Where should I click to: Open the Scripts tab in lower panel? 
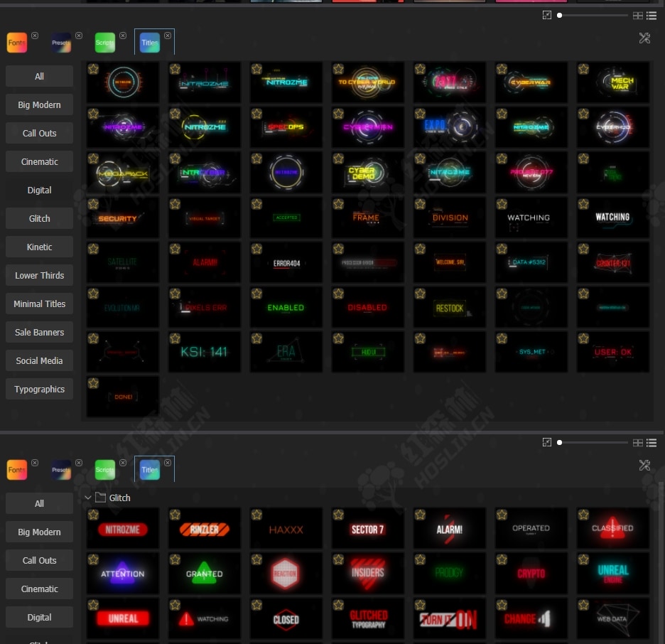[x=104, y=470]
